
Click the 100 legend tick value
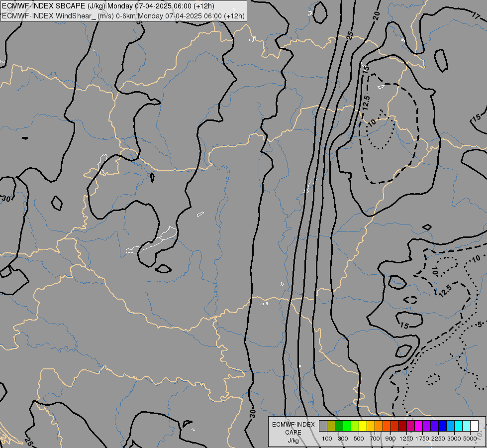pyautogui.click(x=327, y=439)
